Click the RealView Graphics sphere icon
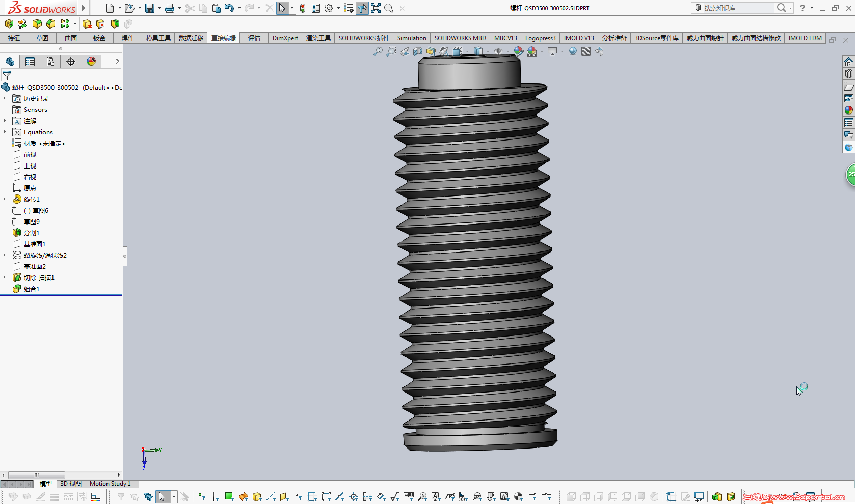The image size is (855, 504). click(x=573, y=51)
